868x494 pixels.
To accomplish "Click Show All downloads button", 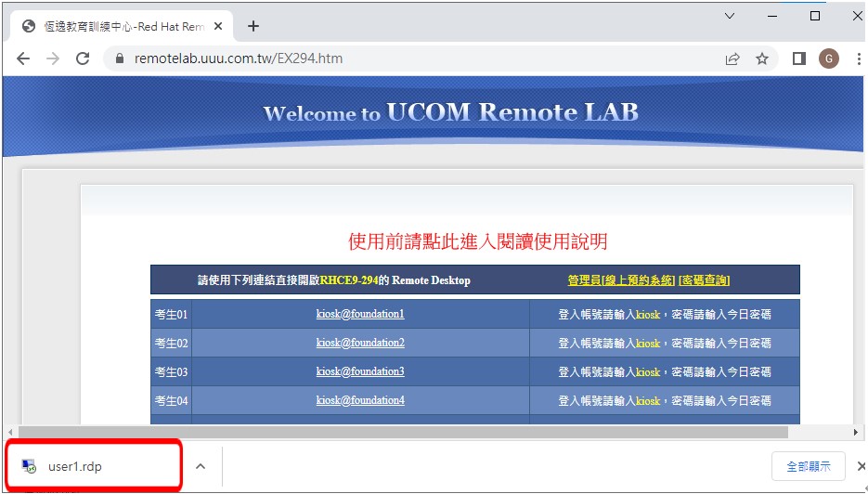I will point(808,466).
